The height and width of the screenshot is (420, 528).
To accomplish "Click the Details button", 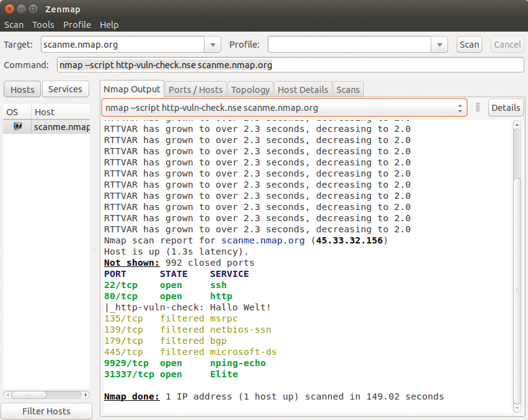I will click(506, 107).
